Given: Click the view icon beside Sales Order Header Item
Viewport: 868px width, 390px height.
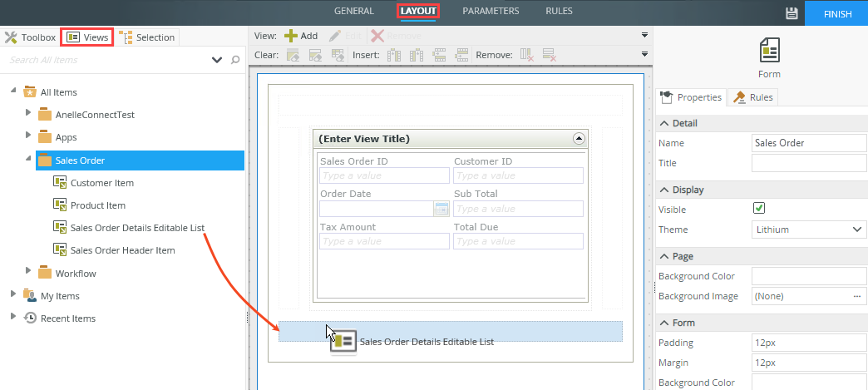Looking at the screenshot, I should coord(60,249).
